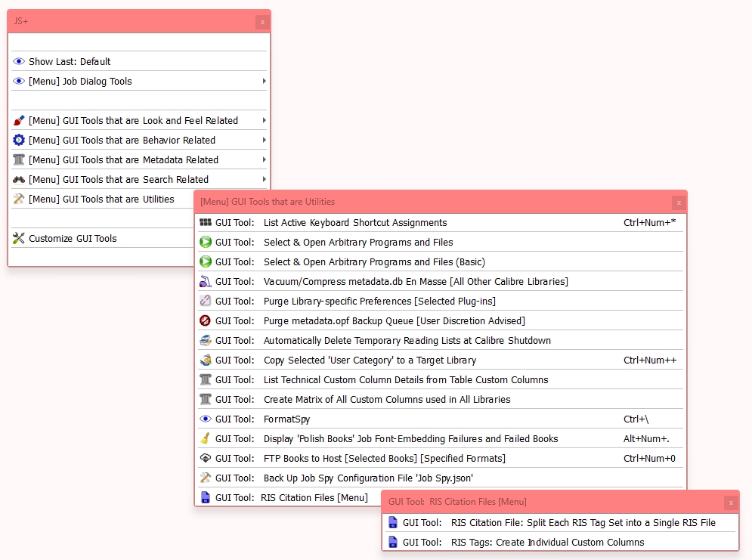Click the vacuum icon of Vacuum/Compress metadata.db
Screen dimensions: 752x560
(206, 281)
